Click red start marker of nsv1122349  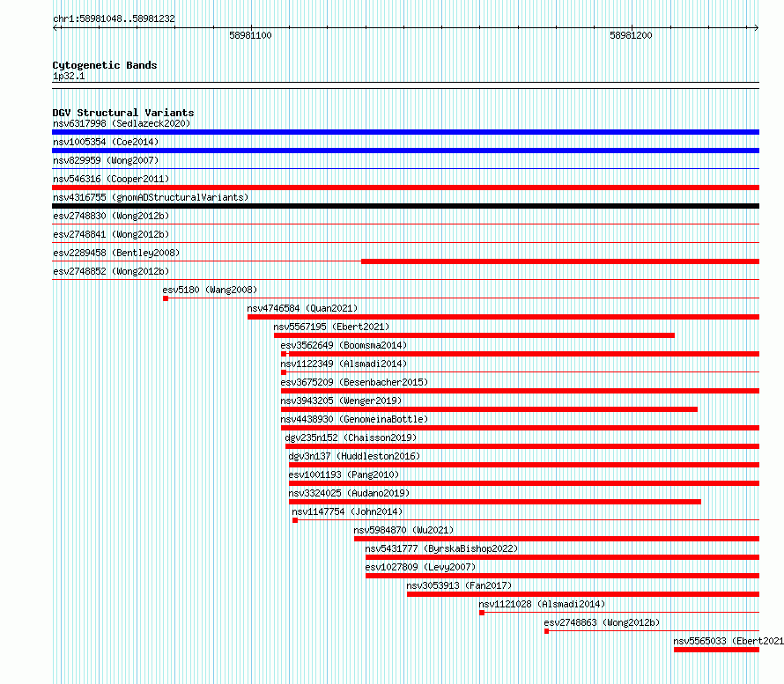pyautogui.click(x=284, y=372)
